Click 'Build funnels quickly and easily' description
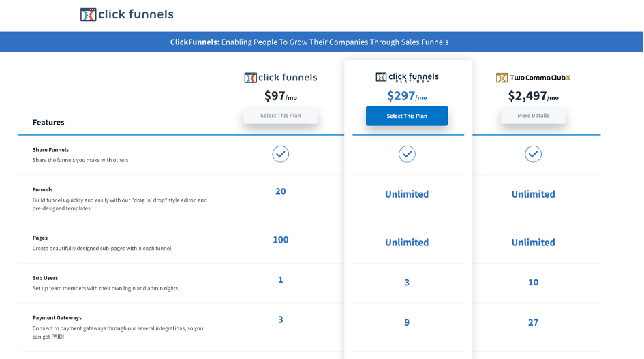Viewport: 644px width, 359px height. pos(119,204)
